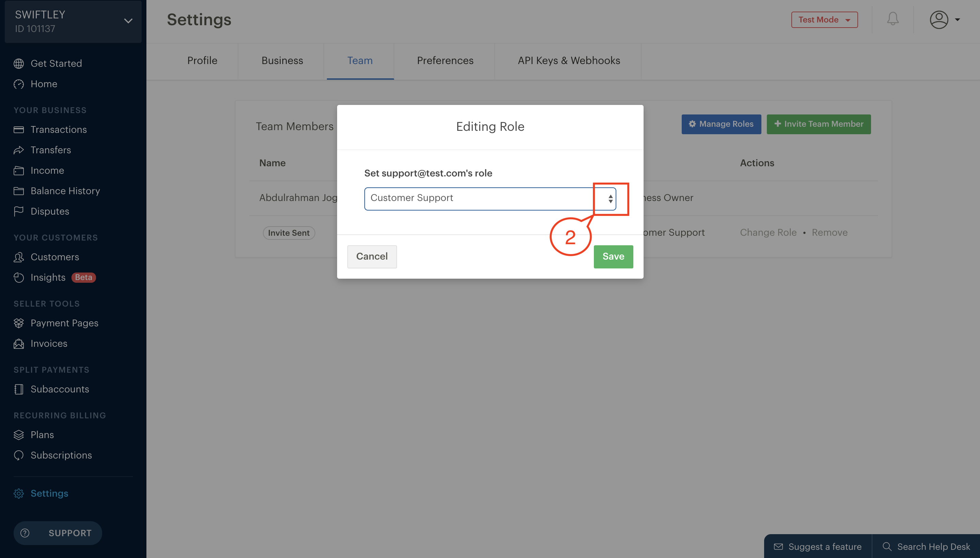The width and height of the screenshot is (980, 558).
Task: Open the user account avatar menu
Action: 944,19
